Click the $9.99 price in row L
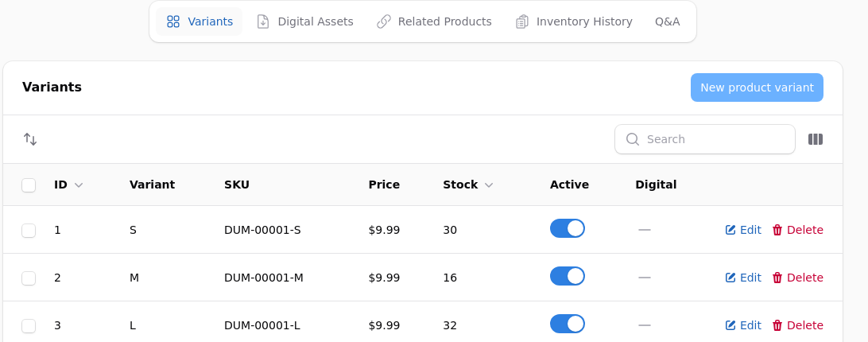Viewport: 868px width, 342px height. 384,325
